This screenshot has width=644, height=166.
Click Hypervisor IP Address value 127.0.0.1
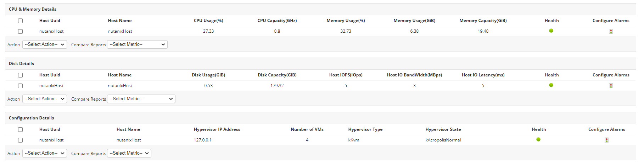click(203, 140)
